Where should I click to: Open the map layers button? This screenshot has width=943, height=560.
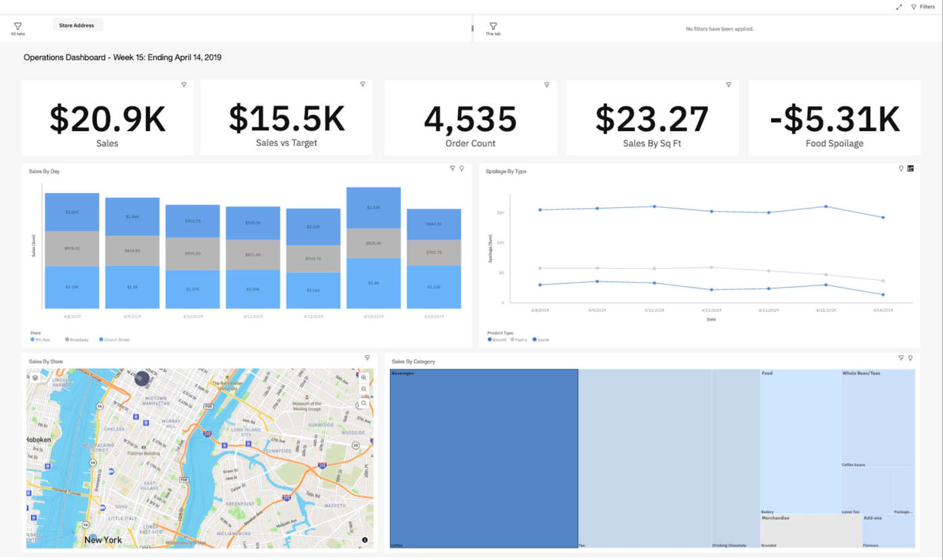(35, 378)
